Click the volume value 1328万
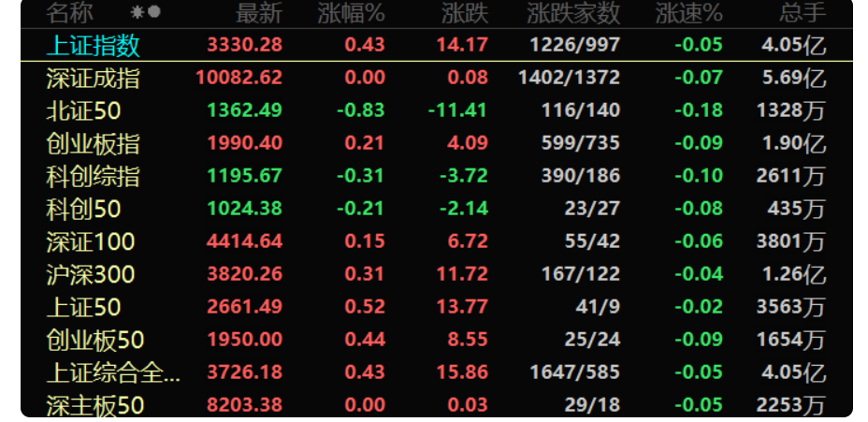 point(791,110)
